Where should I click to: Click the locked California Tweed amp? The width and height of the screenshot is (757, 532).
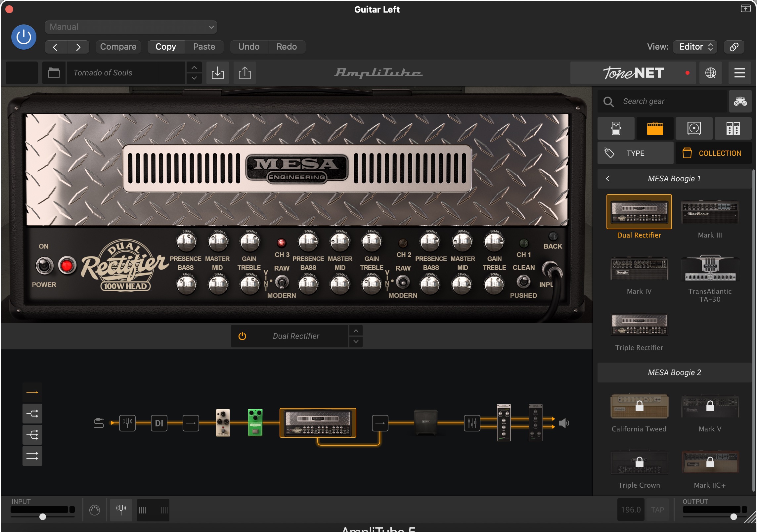tap(639, 406)
